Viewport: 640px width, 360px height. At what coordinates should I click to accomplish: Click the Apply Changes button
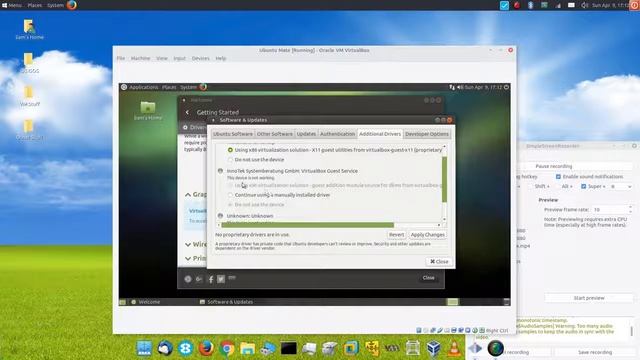coord(427,235)
